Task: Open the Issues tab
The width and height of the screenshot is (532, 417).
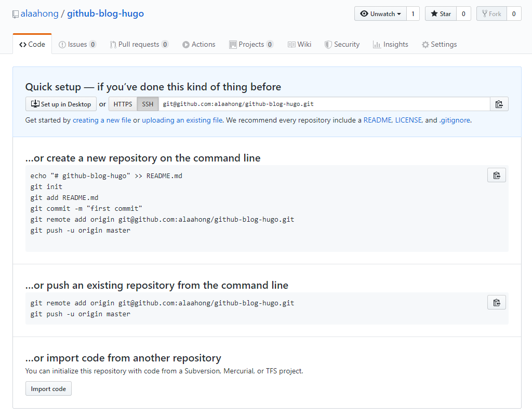Action: [77, 45]
